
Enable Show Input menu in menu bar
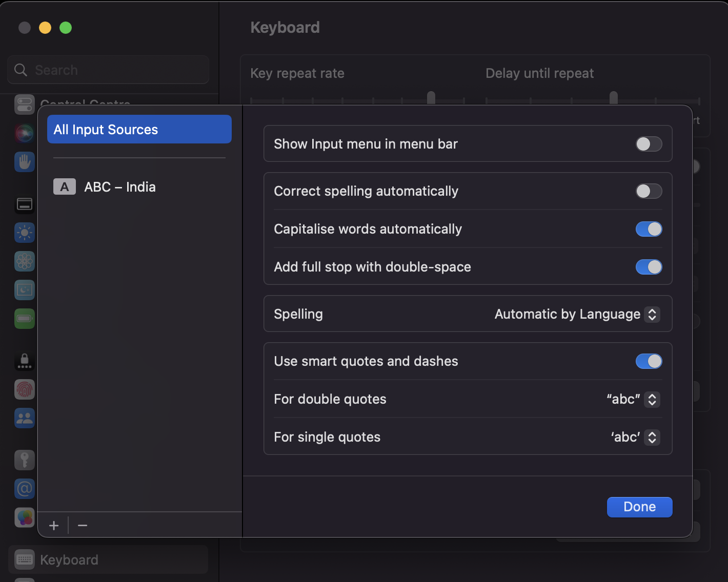click(649, 144)
